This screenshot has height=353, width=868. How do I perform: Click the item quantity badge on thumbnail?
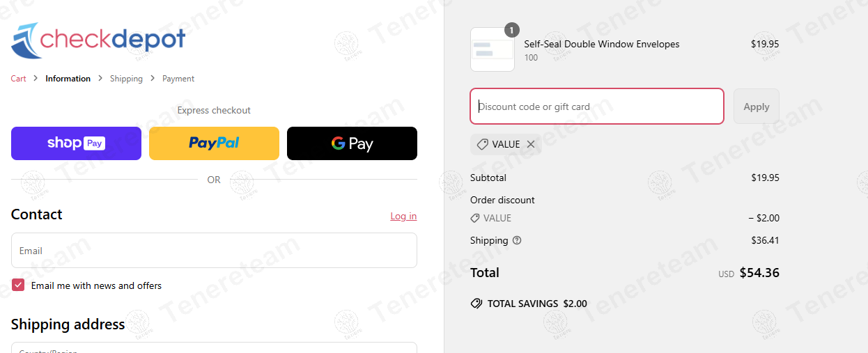click(512, 30)
